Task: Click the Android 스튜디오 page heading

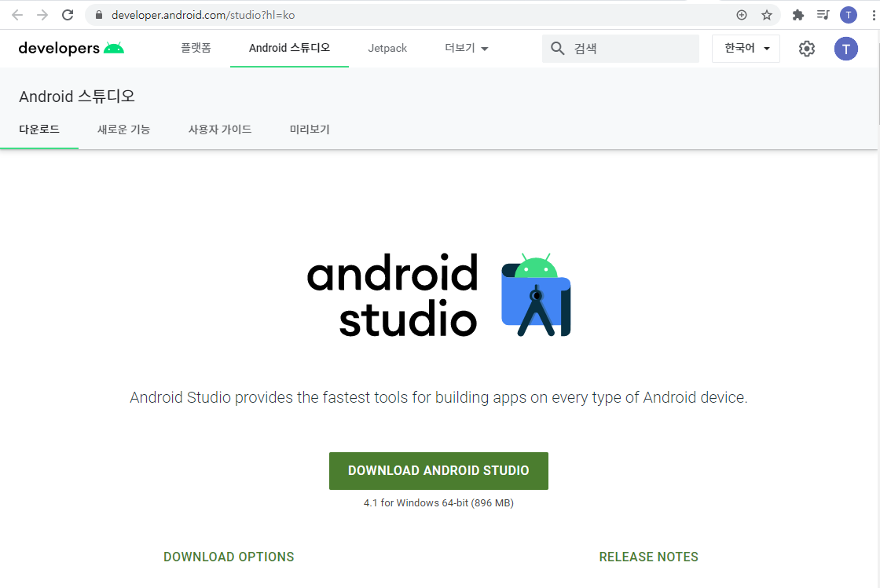Action: click(x=77, y=97)
